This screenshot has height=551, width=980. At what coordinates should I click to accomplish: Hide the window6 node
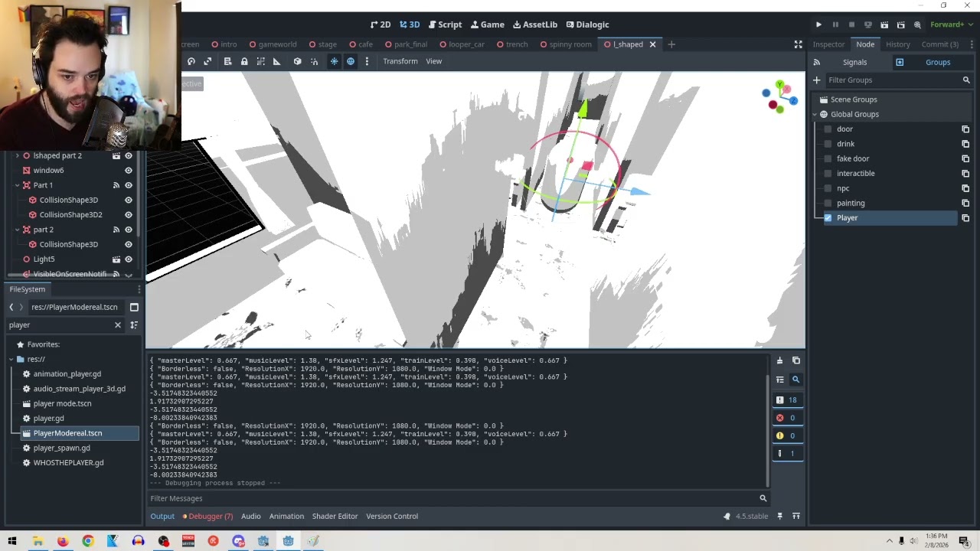[129, 171]
